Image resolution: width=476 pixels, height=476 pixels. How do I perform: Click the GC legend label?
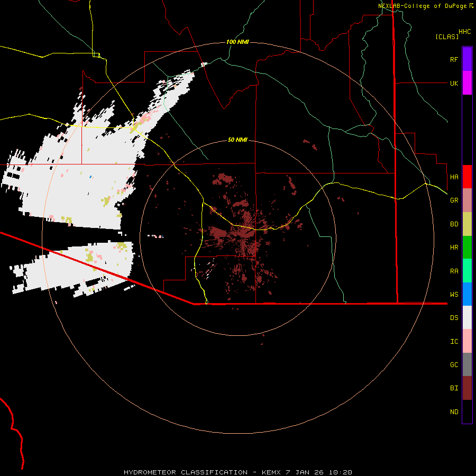pos(454,365)
